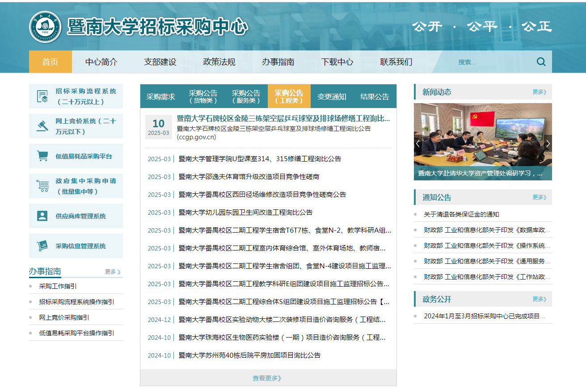Click the cart icon for 政府集中采购申请
Viewport: 586px width, 392px height.
(x=42, y=186)
